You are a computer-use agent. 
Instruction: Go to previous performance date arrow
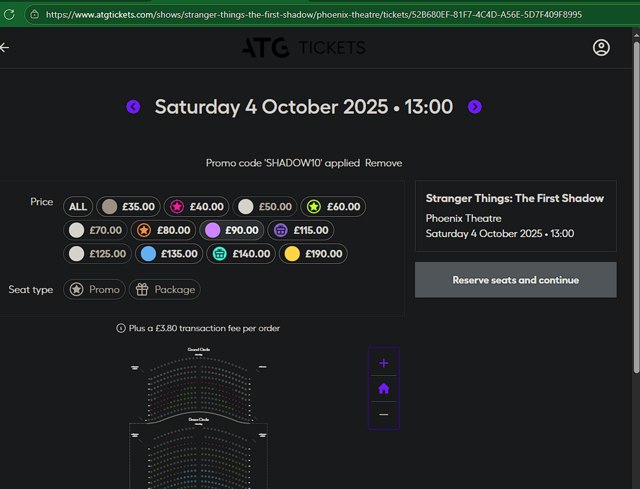click(133, 107)
